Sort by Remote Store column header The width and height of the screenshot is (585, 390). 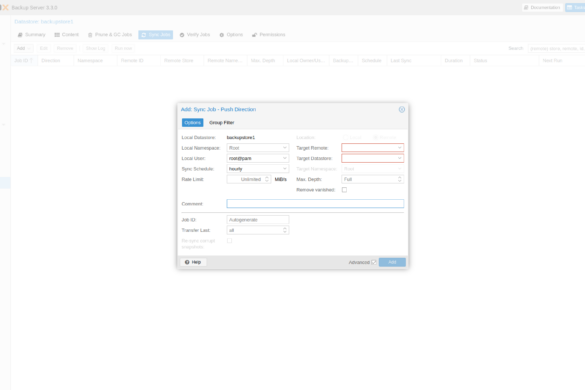point(182,60)
